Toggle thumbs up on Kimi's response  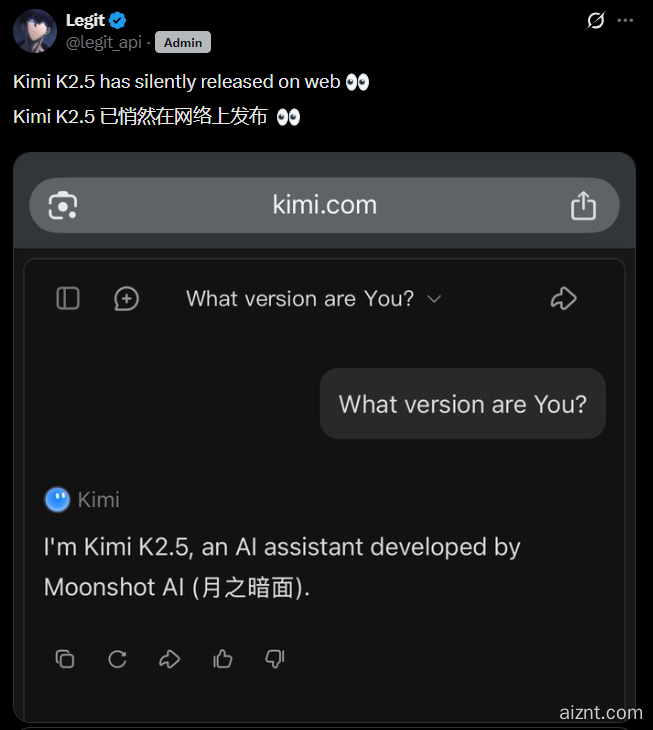tap(222, 659)
